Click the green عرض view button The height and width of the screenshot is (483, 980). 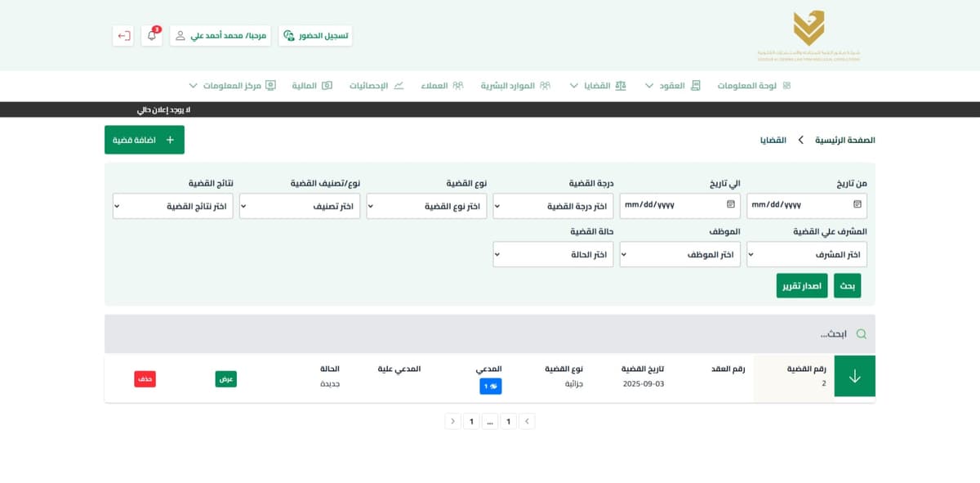pyautogui.click(x=226, y=379)
